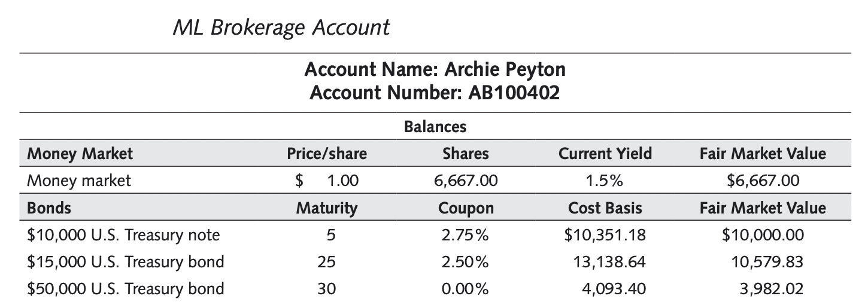Select the Account Number AB100402 text
This screenshot has width=868, height=305.
(435, 93)
